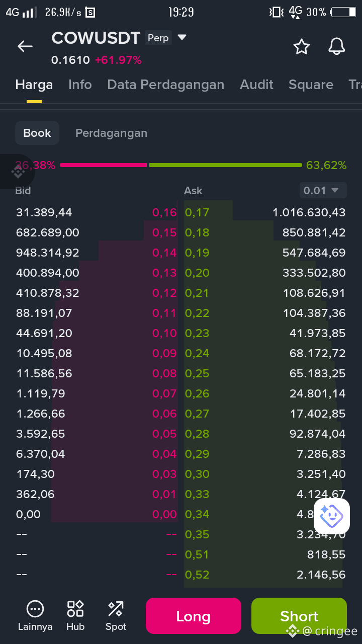
Task: Tap the Ask column header
Action: pyautogui.click(x=193, y=191)
